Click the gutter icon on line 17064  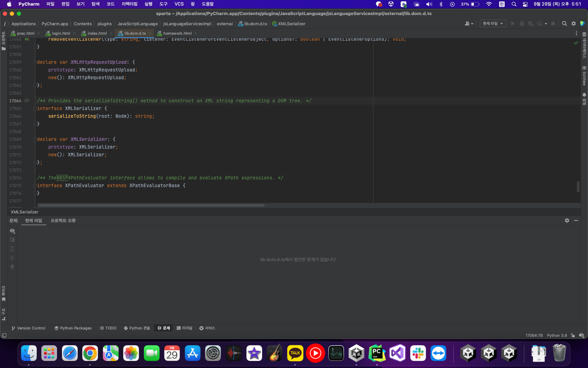pos(27,101)
